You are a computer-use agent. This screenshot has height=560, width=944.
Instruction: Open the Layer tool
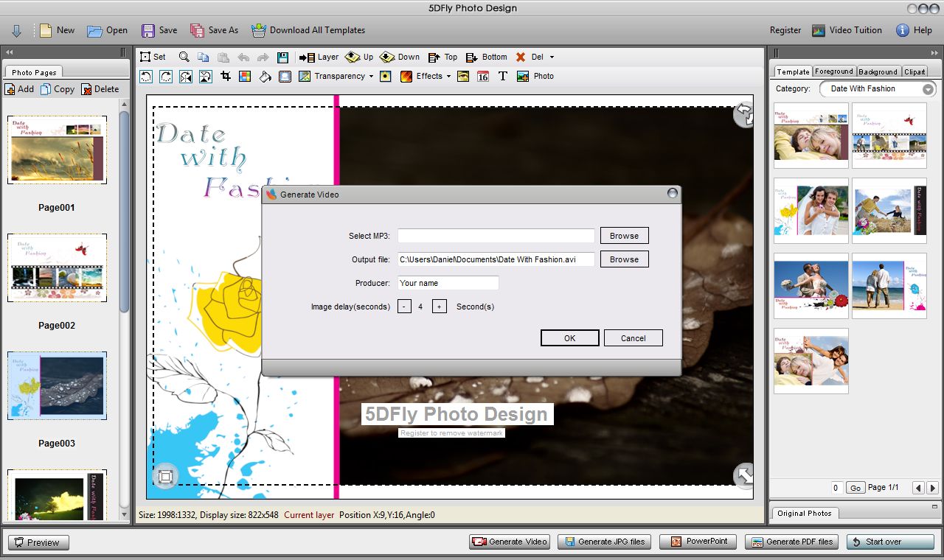(319, 57)
